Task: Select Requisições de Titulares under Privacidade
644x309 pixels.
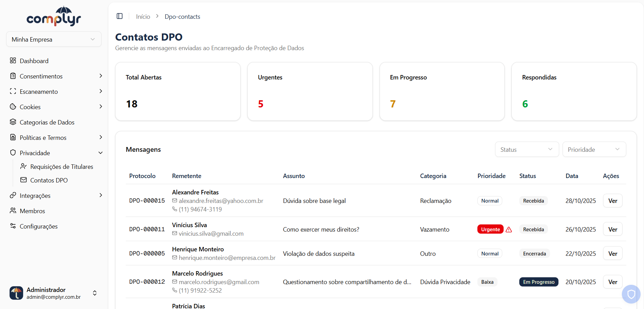Action: click(x=62, y=166)
